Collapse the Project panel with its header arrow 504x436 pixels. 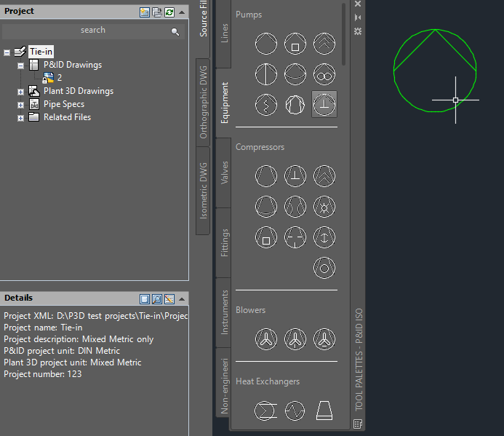coord(182,12)
